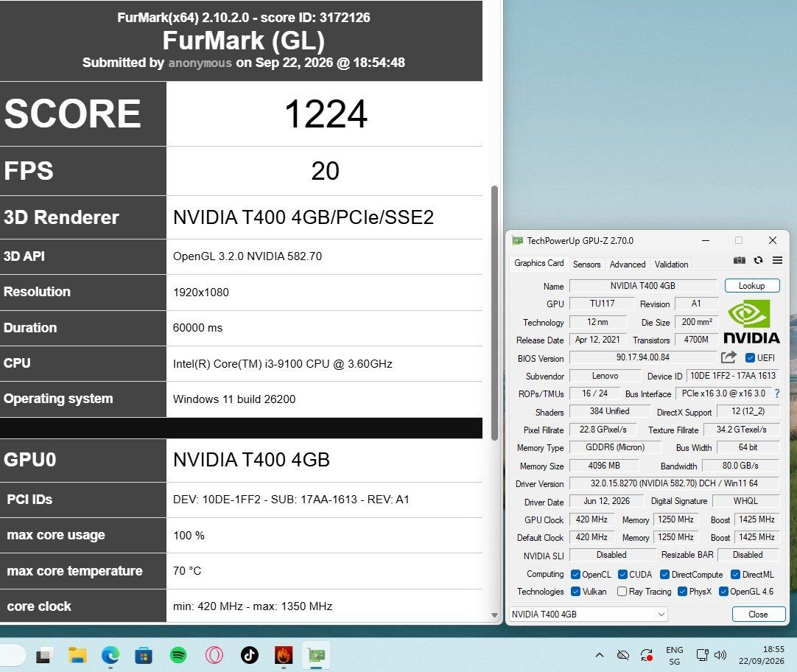This screenshot has height=672, width=797.
Task: Click GPU-Z graphics card icon in taskbar
Action: click(x=317, y=656)
